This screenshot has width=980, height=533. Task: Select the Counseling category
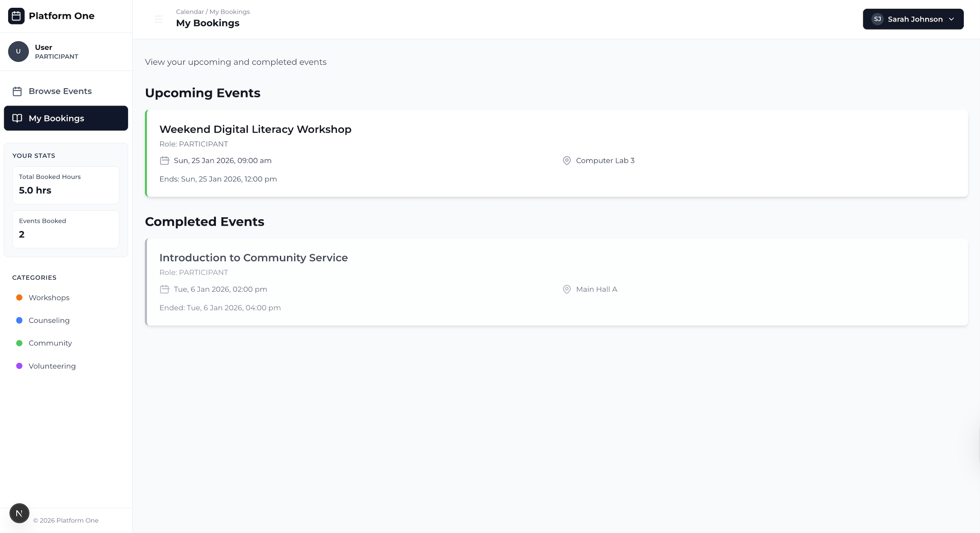pyautogui.click(x=49, y=320)
